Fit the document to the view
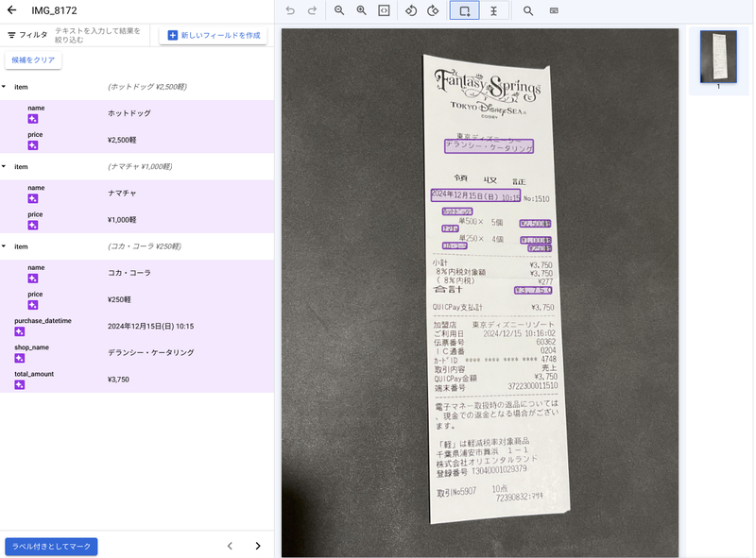Image resolution: width=756 pixels, height=558 pixels. 384,10
